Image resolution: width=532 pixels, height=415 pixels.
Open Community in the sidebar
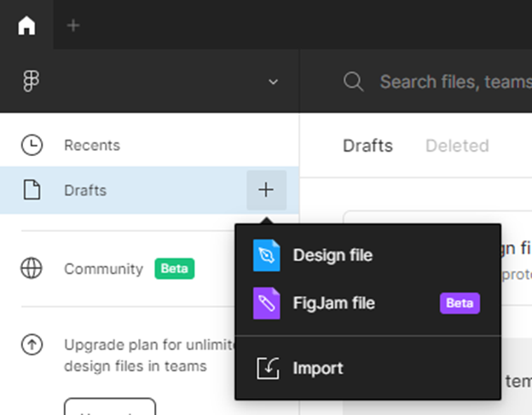103,269
